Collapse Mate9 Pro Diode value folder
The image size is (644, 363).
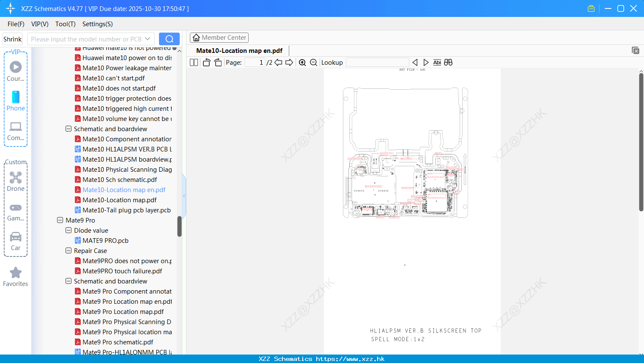pos(69,230)
